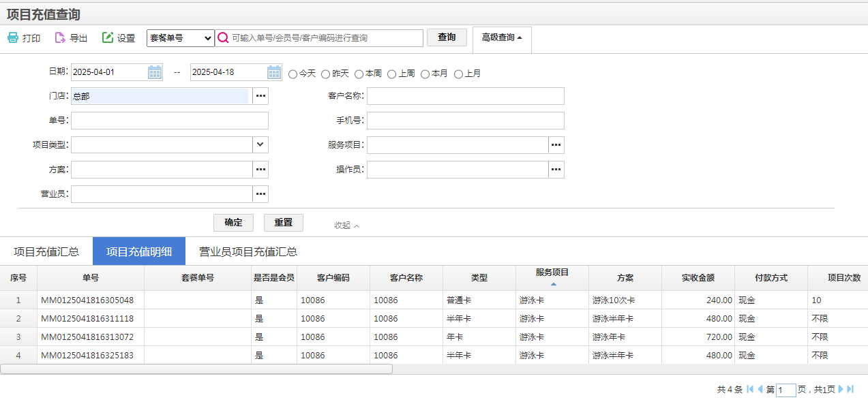Viewport: 868px width, 404px height.
Task: Click the 重置 button
Action: click(x=283, y=223)
